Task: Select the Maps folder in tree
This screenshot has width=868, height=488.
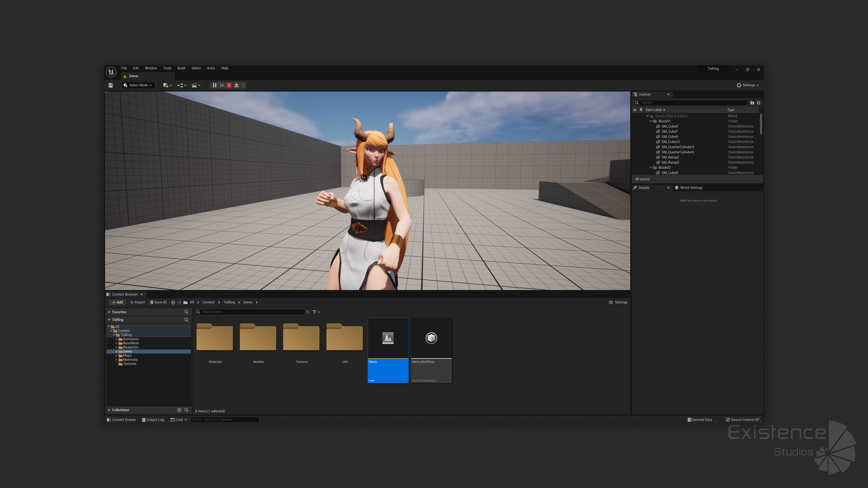Action: pos(127,356)
